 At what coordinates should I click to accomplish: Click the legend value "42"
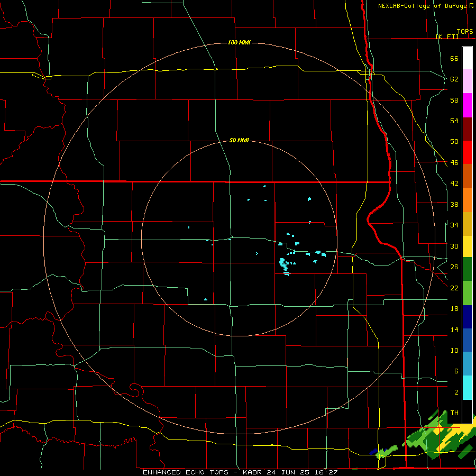(454, 184)
